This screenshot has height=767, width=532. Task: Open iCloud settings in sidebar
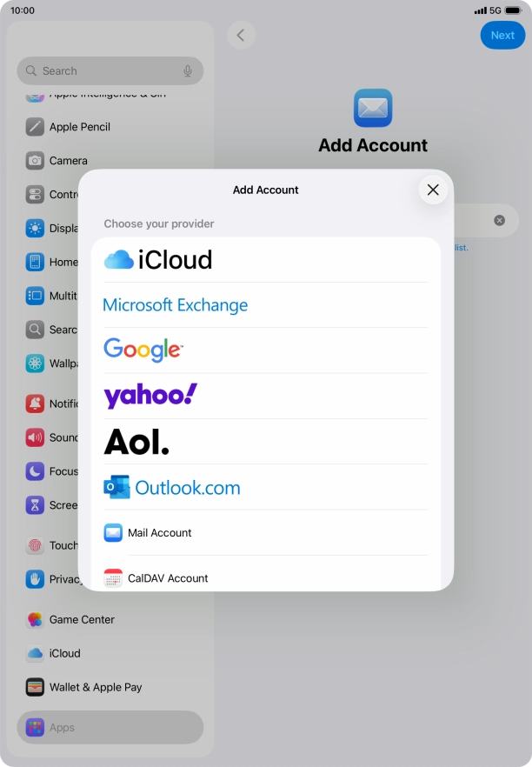pyautogui.click(x=64, y=653)
